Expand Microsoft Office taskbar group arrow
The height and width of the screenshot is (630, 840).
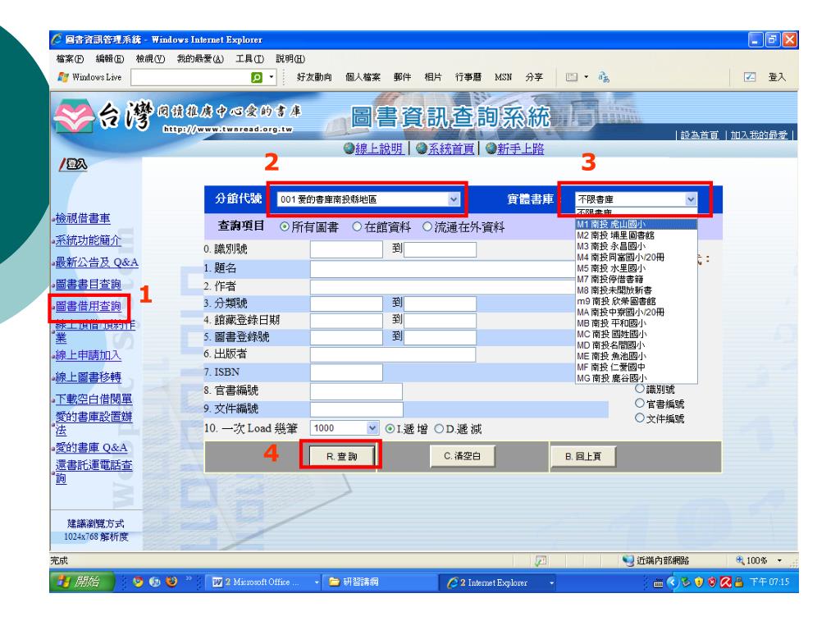[x=317, y=582]
